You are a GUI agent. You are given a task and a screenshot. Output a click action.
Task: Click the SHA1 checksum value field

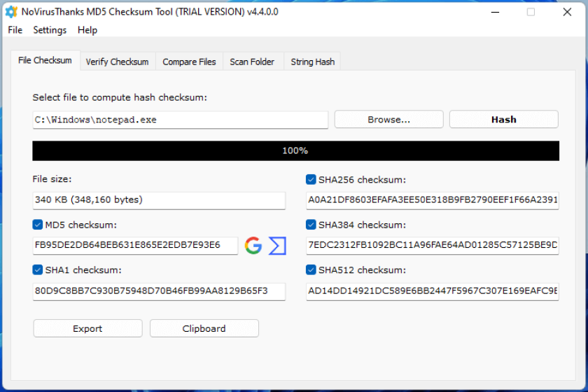(159, 291)
